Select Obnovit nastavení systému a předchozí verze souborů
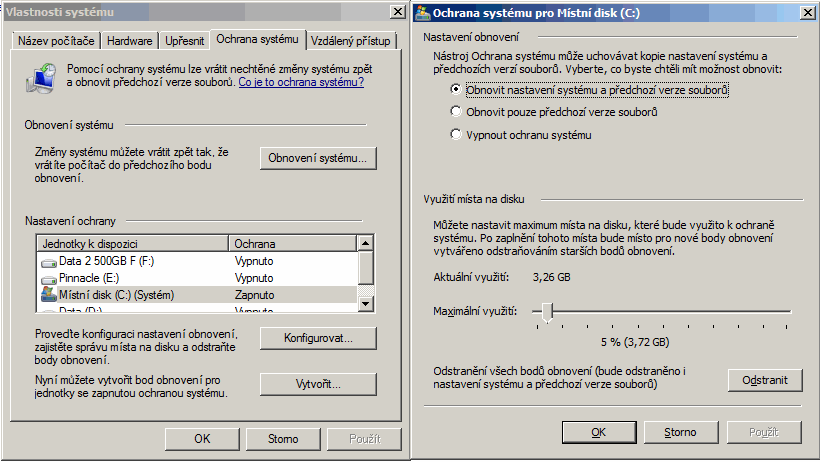Image resolution: width=820 pixels, height=462 pixels. (456, 89)
